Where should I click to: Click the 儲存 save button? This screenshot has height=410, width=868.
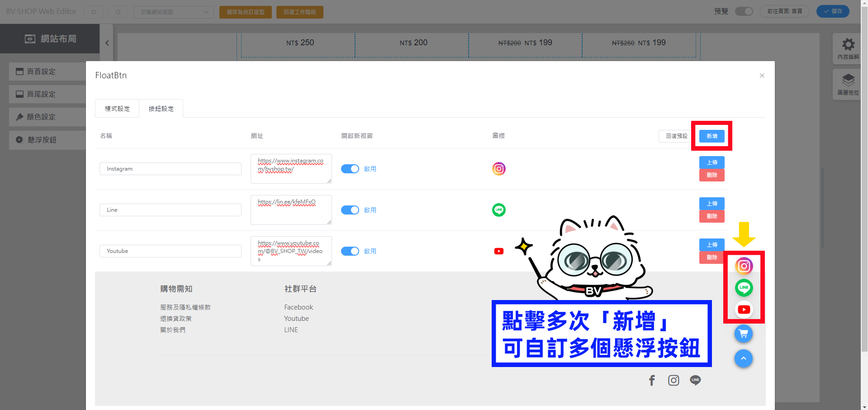833,11
